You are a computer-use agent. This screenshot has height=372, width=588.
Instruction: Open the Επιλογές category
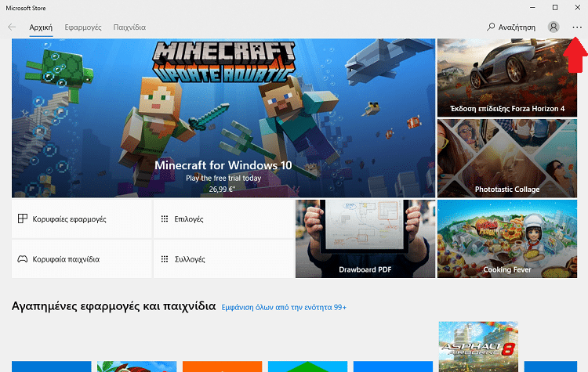[x=223, y=219]
